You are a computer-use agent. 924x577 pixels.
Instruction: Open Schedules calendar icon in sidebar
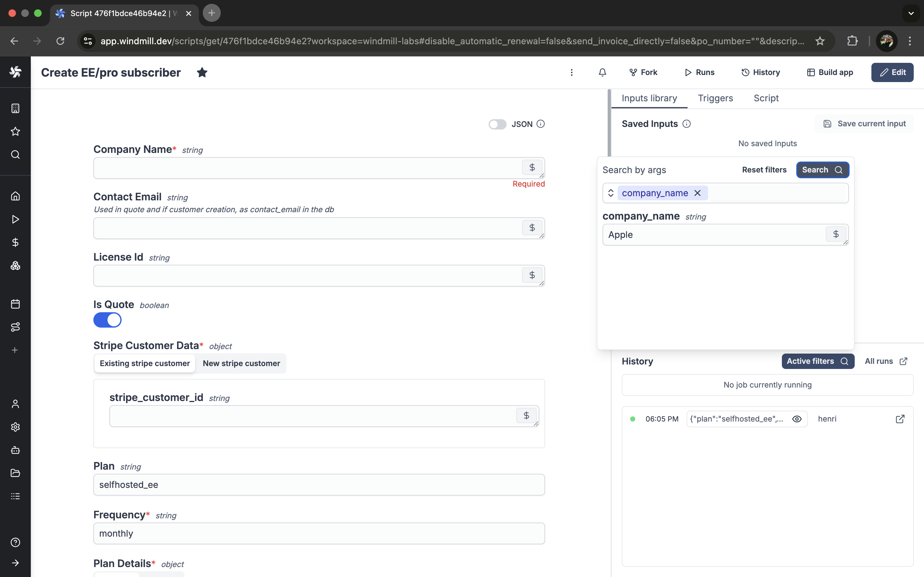[15, 304]
